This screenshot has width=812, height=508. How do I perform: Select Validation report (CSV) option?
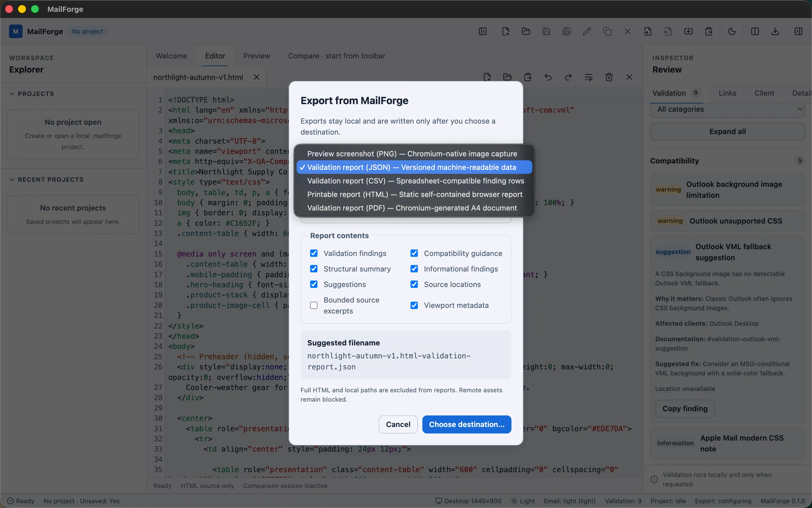[x=414, y=181]
